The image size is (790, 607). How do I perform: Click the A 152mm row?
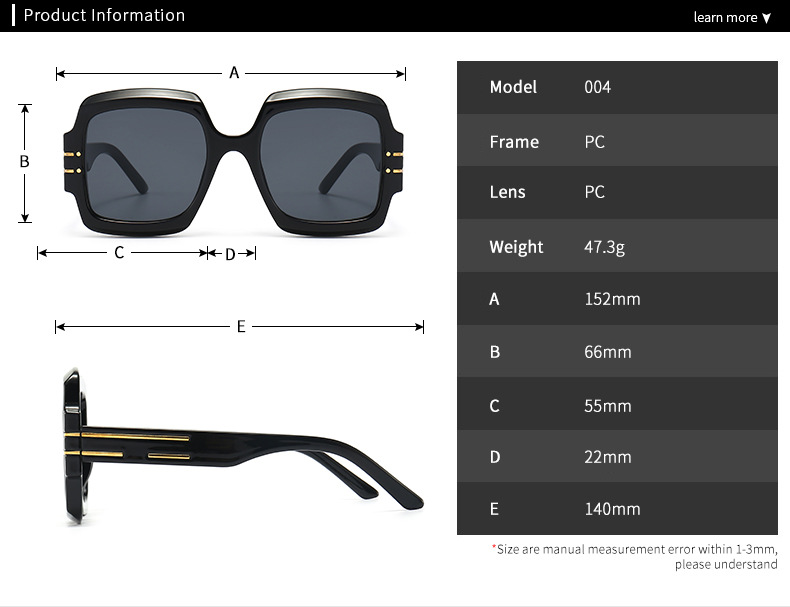click(x=617, y=298)
